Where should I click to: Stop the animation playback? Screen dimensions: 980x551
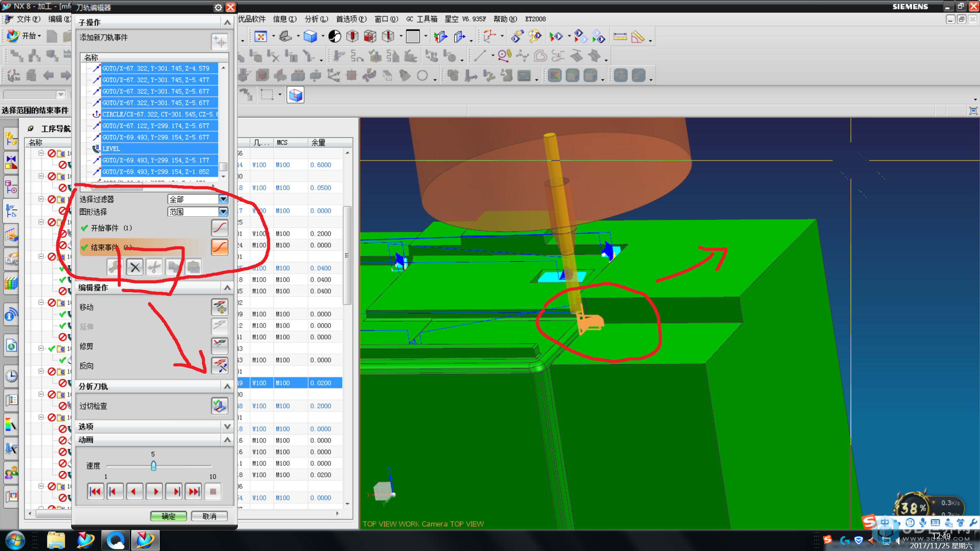pos(213,491)
